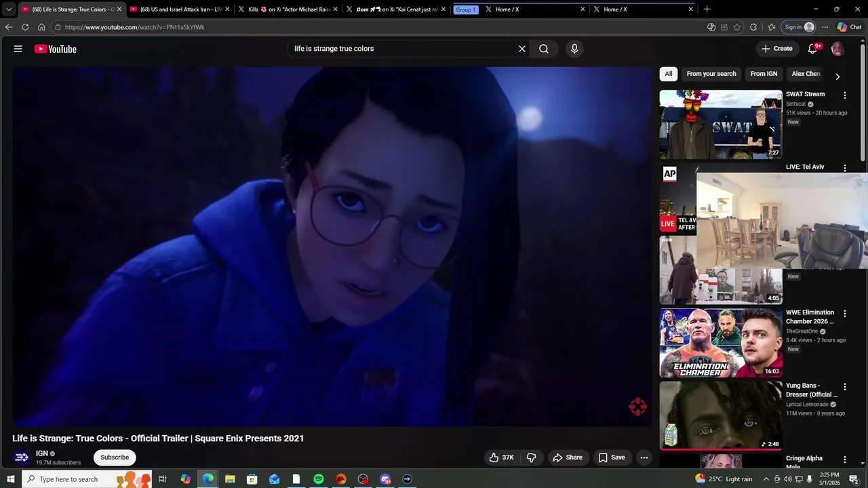Start voice search with microphone icon
Screen dimensions: 868x488
tap(574, 49)
